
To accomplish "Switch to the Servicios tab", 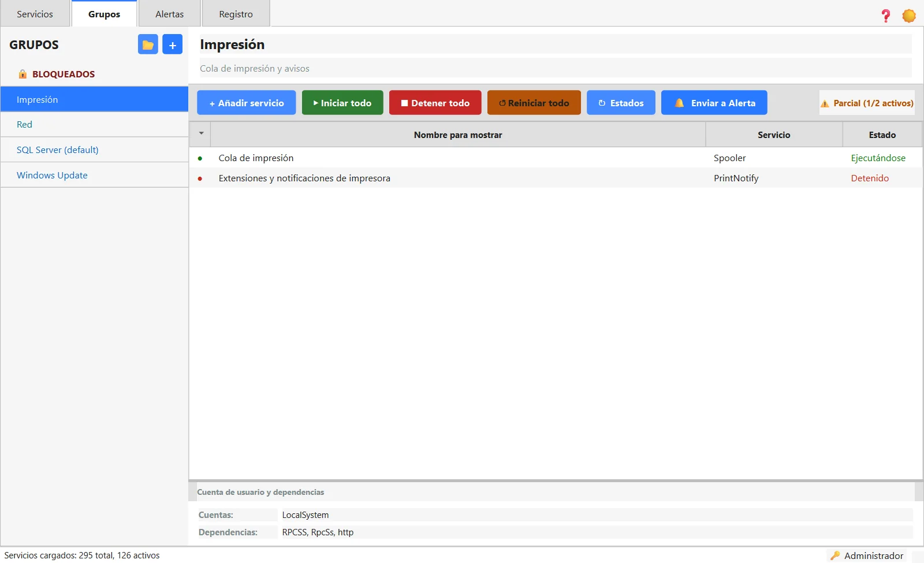I will (35, 14).
